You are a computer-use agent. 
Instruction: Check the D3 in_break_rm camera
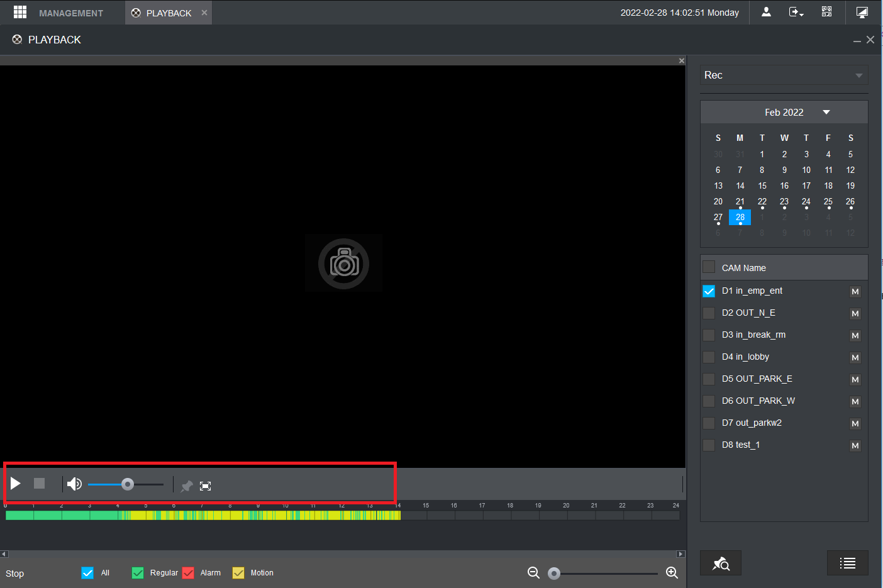coord(709,335)
